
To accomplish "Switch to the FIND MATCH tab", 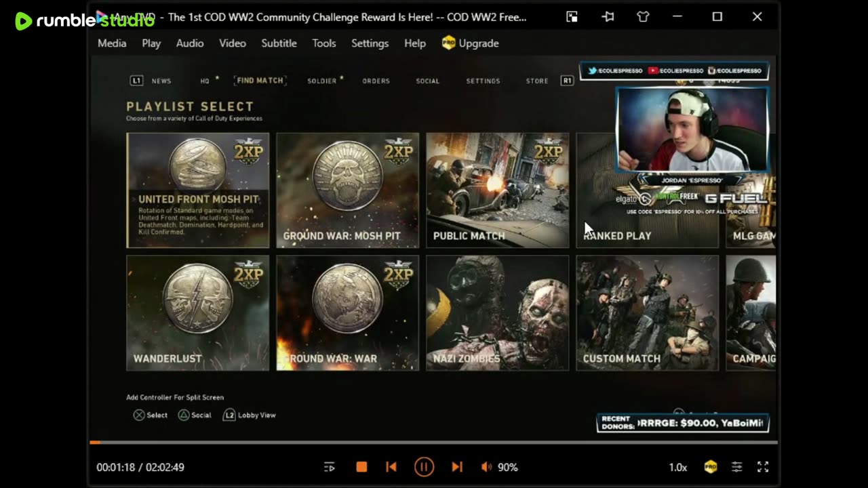I will tap(260, 80).
